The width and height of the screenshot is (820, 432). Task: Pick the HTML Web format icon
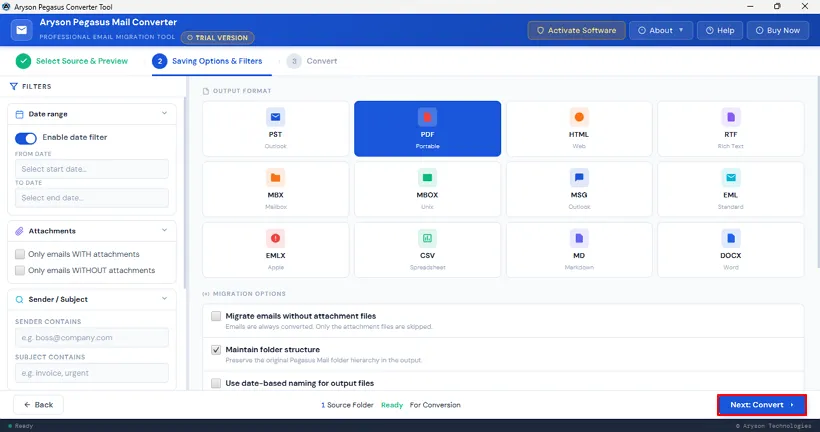coord(579,117)
